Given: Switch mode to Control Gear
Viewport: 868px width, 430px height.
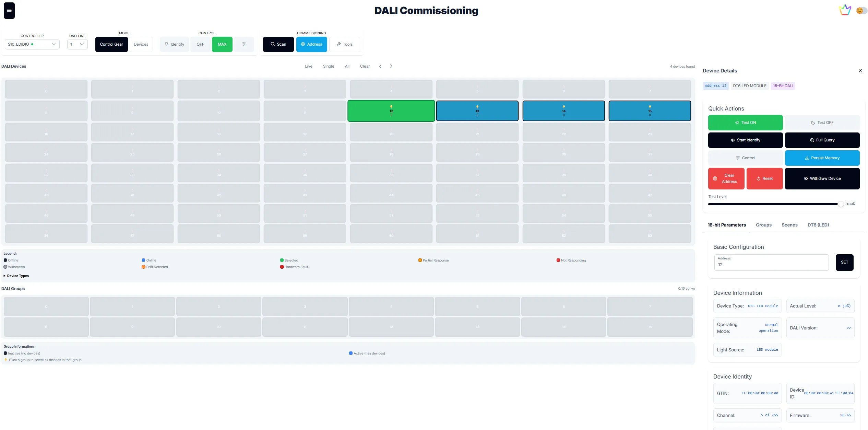Looking at the screenshot, I should (x=111, y=44).
